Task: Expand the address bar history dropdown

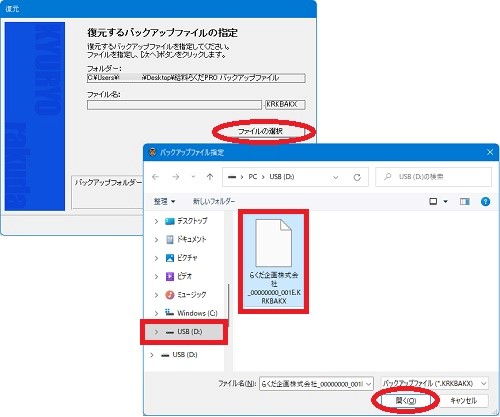Action: point(336,177)
